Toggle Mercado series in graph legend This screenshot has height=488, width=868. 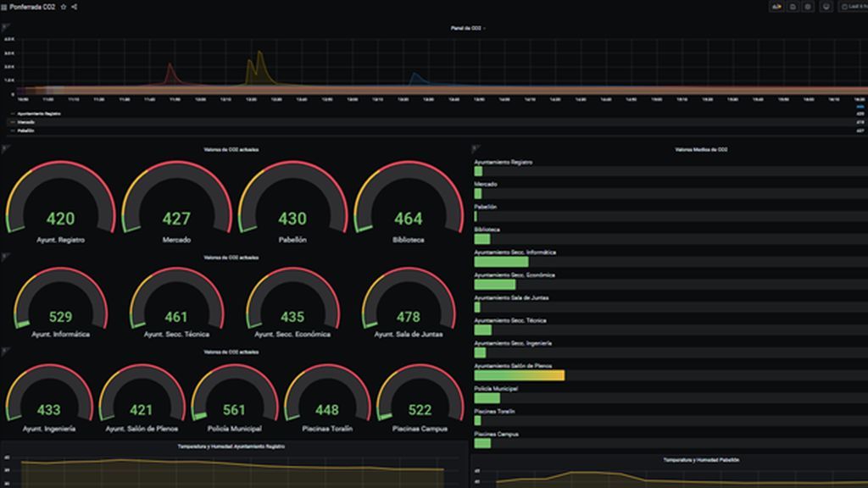pyautogui.click(x=25, y=122)
